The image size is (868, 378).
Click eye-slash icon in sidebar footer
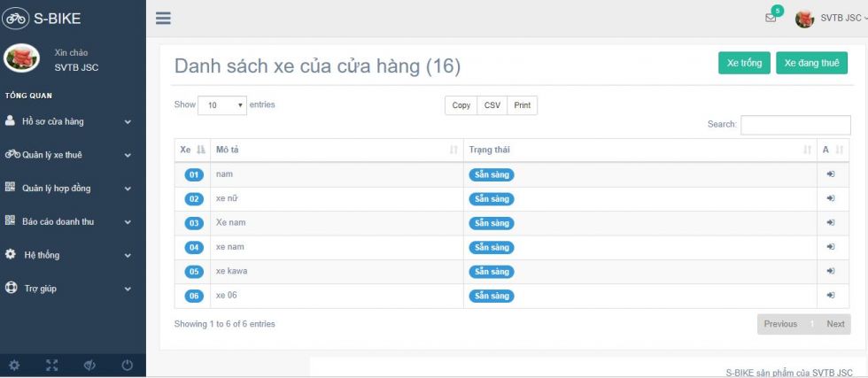[x=89, y=366]
